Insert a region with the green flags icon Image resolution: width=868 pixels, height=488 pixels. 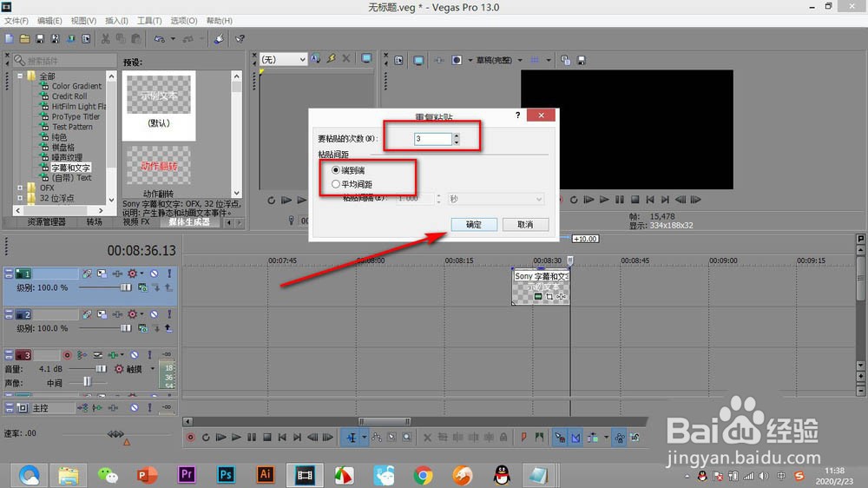539,438
